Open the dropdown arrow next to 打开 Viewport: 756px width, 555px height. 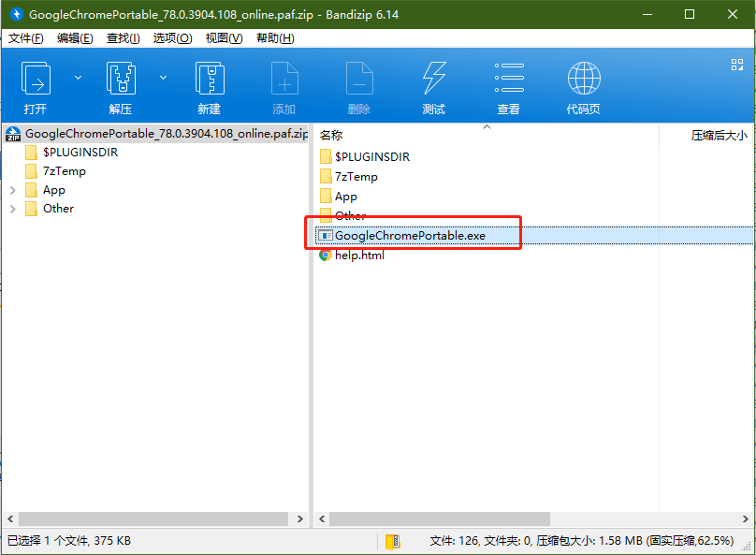[x=78, y=77]
